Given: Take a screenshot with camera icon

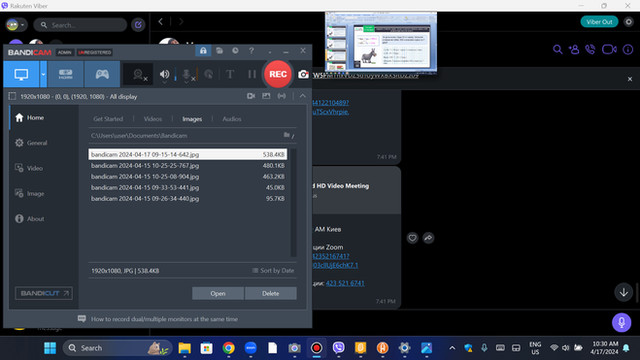Looking at the screenshot, I should coord(303,74).
